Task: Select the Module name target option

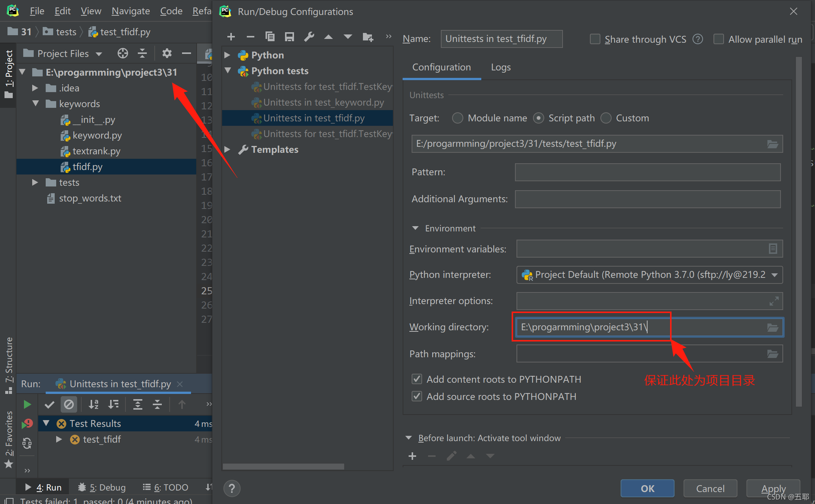Action: (x=458, y=118)
